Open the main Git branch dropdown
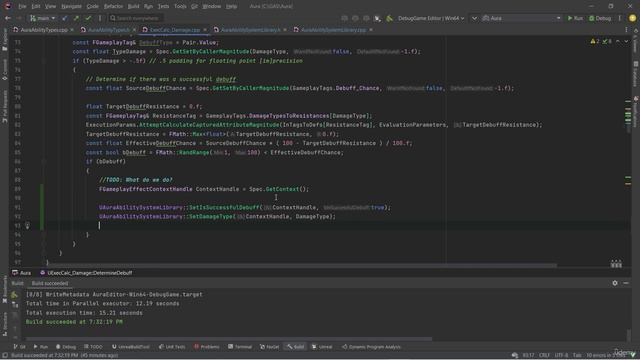The width and height of the screenshot is (640, 360). [42, 18]
